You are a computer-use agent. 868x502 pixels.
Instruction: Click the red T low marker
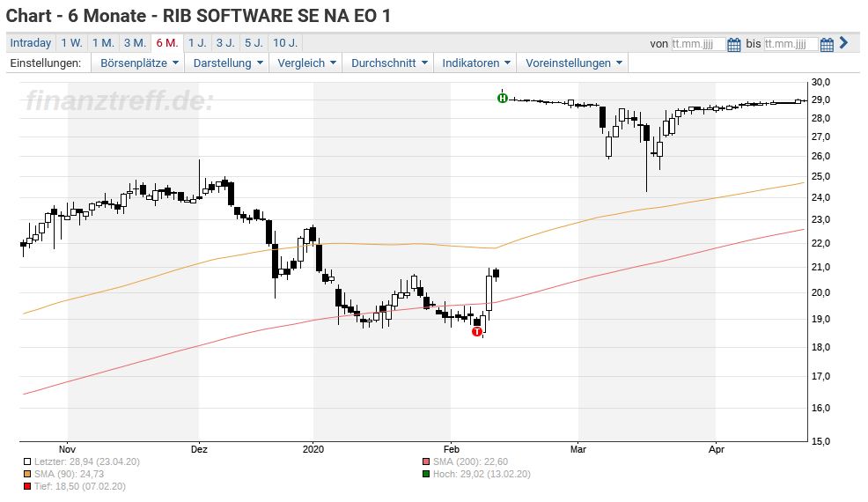[x=476, y=331]
